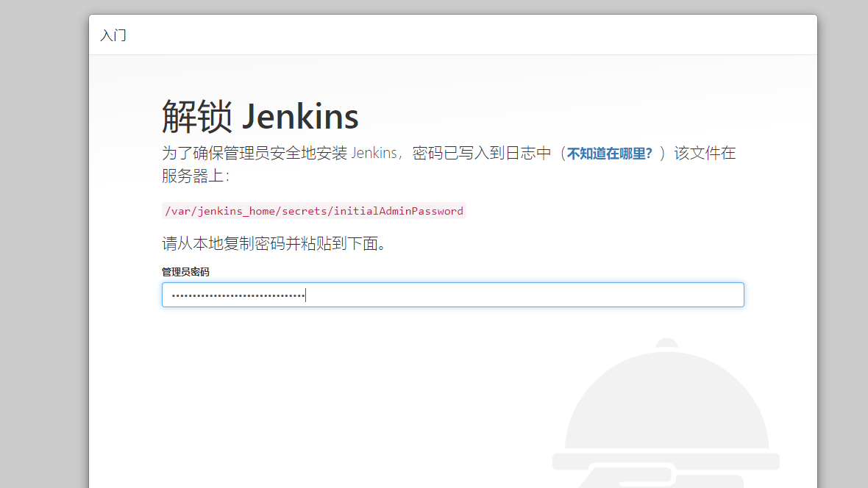The height and width of the screenshot is (488, 868).
Task: Click the 管理员密码 field label
Action: click(x=185, y=272)
